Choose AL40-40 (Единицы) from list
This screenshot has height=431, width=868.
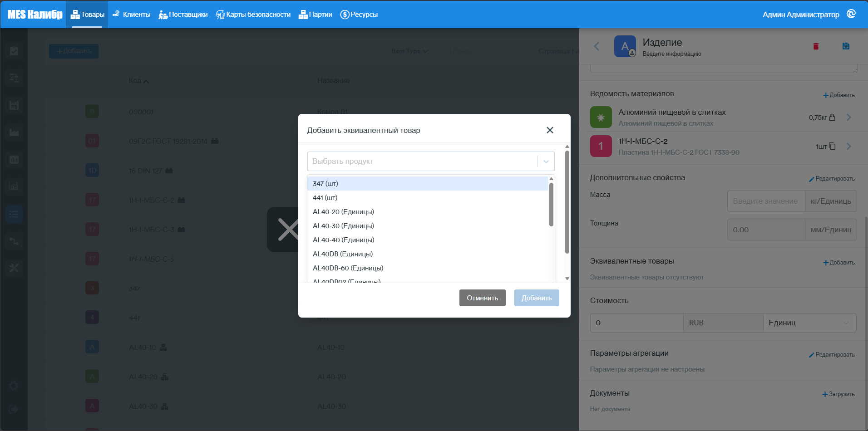427,240
